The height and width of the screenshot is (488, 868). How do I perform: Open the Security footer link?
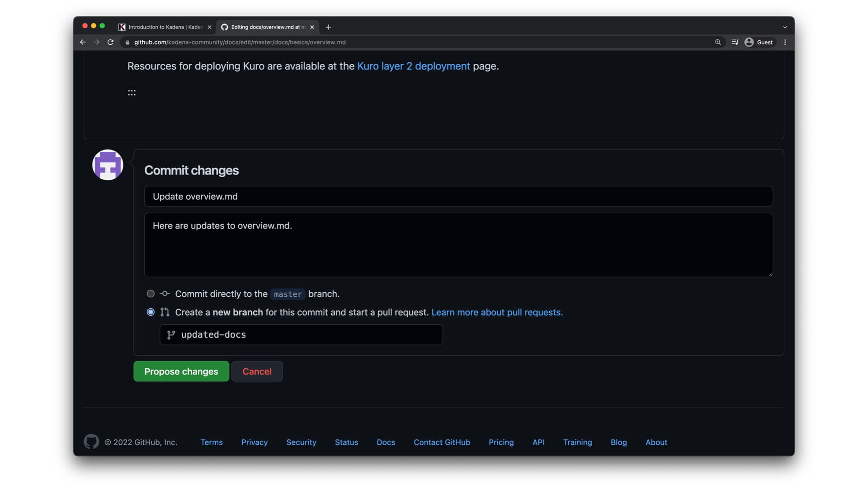pyautogui.click(x=301, y=442)
